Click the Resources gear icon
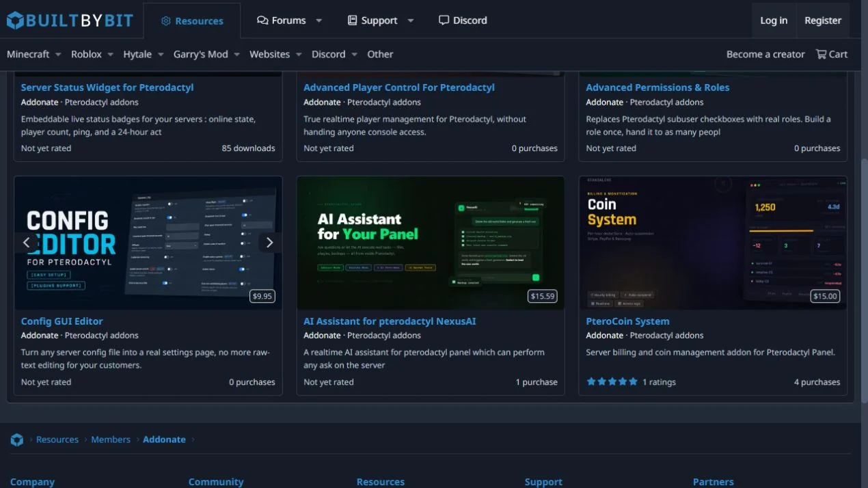The width and height of the screenshot is (868, 488). 165,21
